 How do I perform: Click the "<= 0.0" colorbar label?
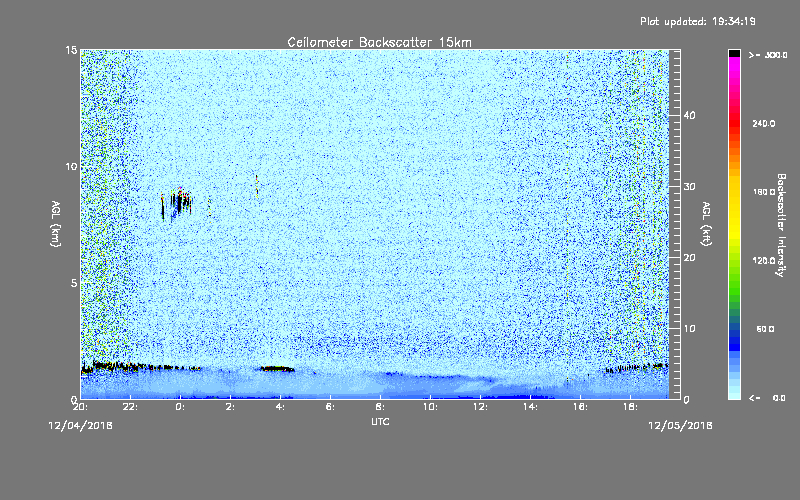(767, 398)
